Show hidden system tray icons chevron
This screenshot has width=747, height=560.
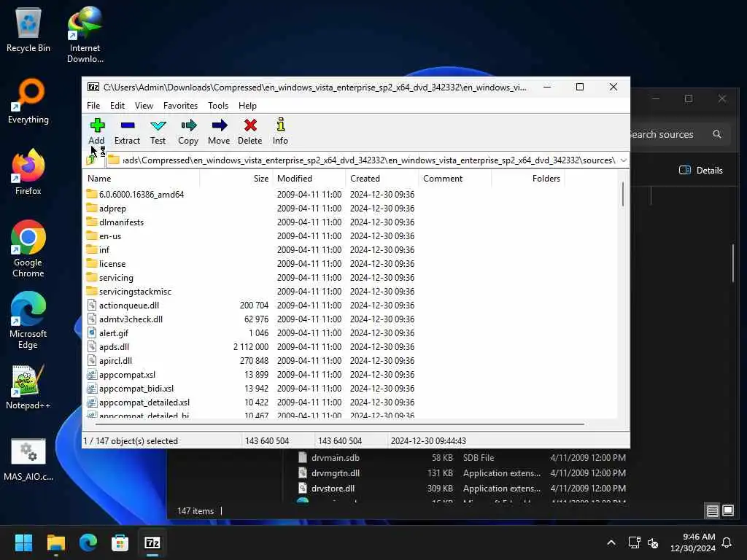611,542
